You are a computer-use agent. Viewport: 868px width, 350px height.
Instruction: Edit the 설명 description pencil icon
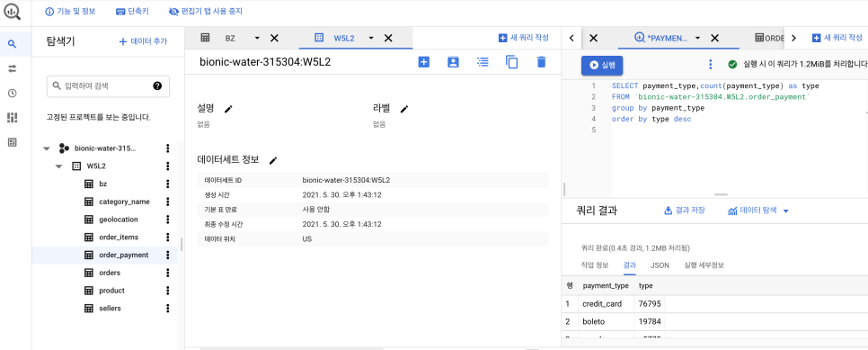pos(228,109)
